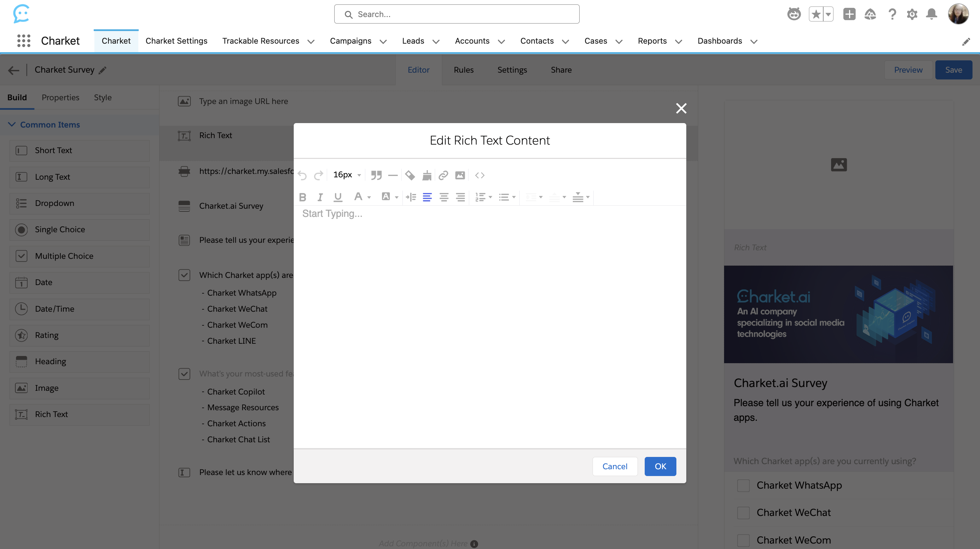Open the Properties tab

coord(60,98)
